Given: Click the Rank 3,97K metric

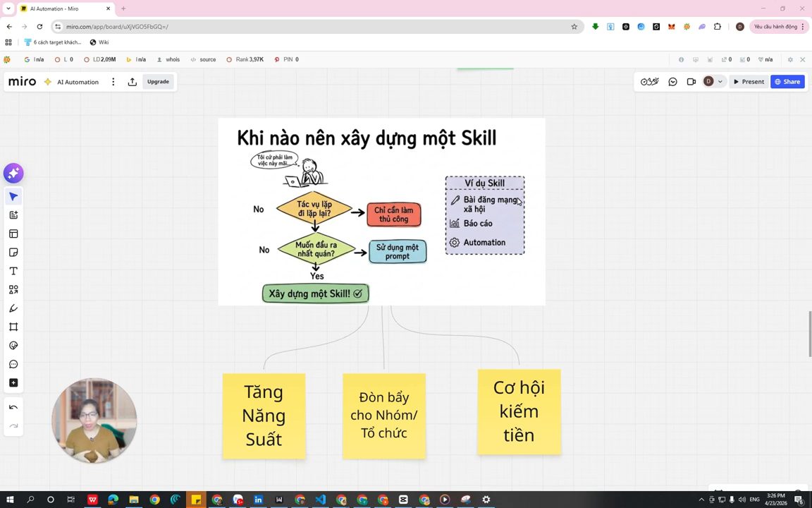Looking at the screenshot, I should (x=245, y=59).
